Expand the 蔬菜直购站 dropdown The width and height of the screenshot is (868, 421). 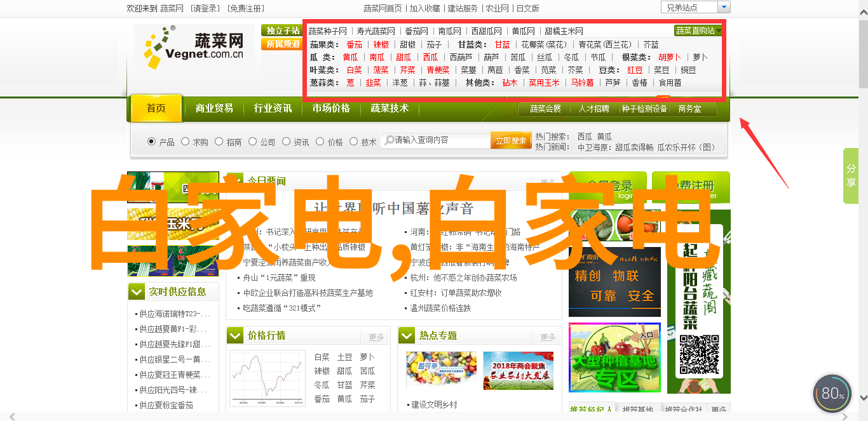coord(698,30)
